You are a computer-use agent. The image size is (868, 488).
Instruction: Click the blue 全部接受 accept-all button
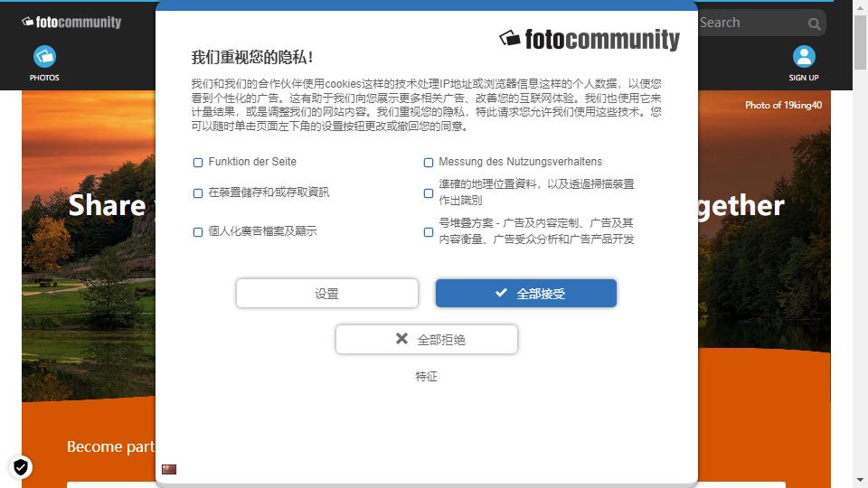pos(526,293)
